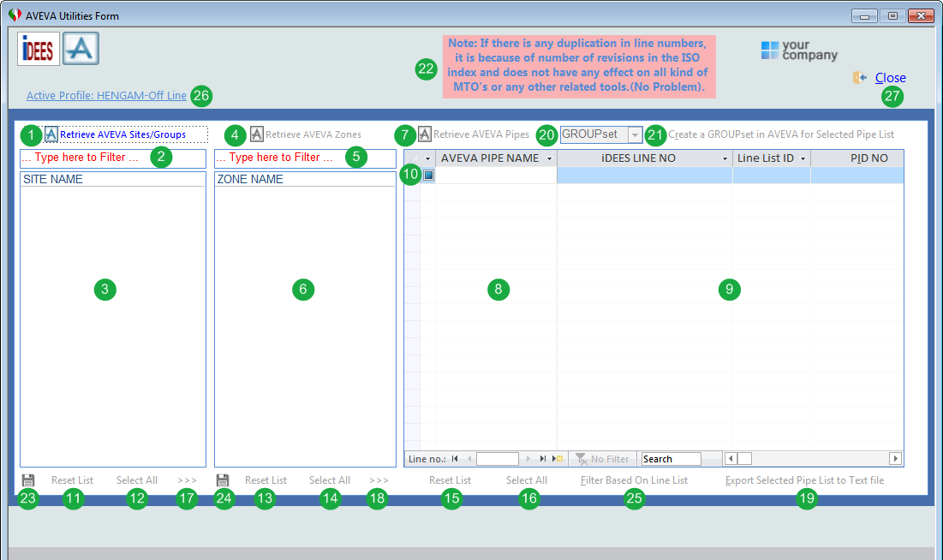Select All under the pipe grid
Viewport: 943px width, 560px height.
tap(527, 480)
